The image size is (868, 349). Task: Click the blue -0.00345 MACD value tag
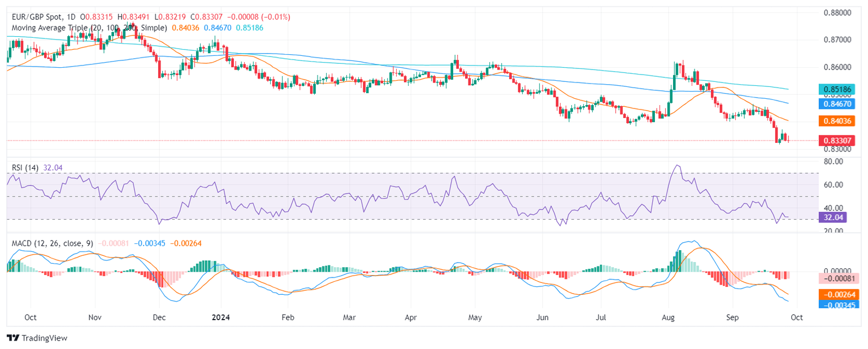click(x=839, y=305)
